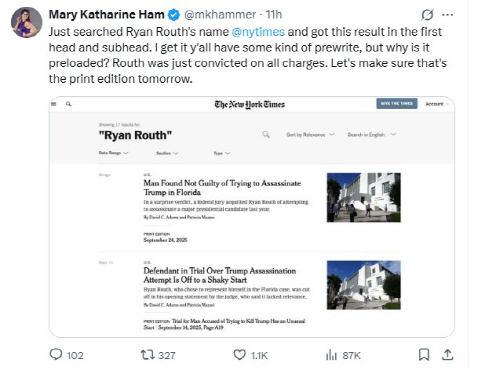Expand the Search in English dropdown
Viewport: 478px width, 368px height.
click(x=372, y=135)
